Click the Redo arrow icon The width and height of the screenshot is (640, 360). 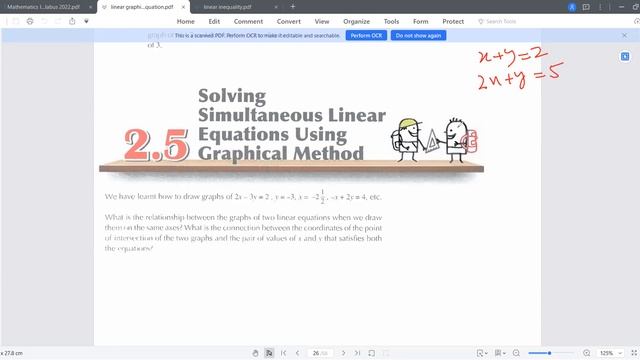point(58,21)
